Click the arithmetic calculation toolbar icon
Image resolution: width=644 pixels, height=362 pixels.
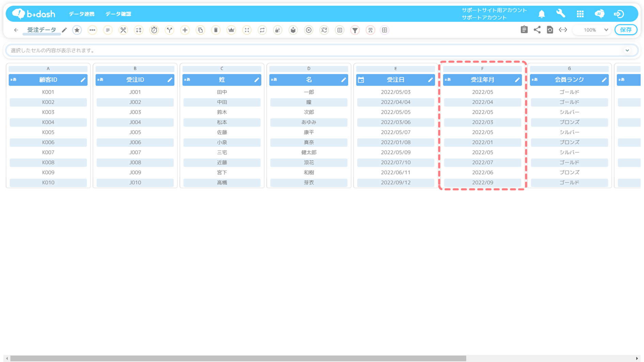point(139,30)
